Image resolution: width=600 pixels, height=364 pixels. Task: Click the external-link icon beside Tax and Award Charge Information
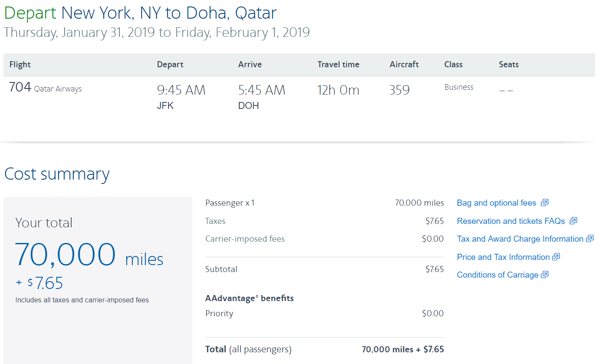point(590,239)
